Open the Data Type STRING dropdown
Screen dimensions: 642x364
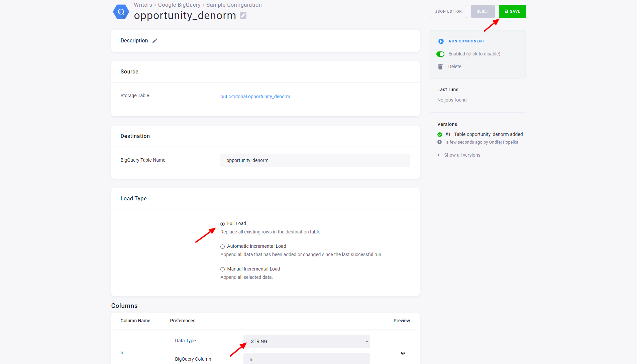(x=307, y=341)
